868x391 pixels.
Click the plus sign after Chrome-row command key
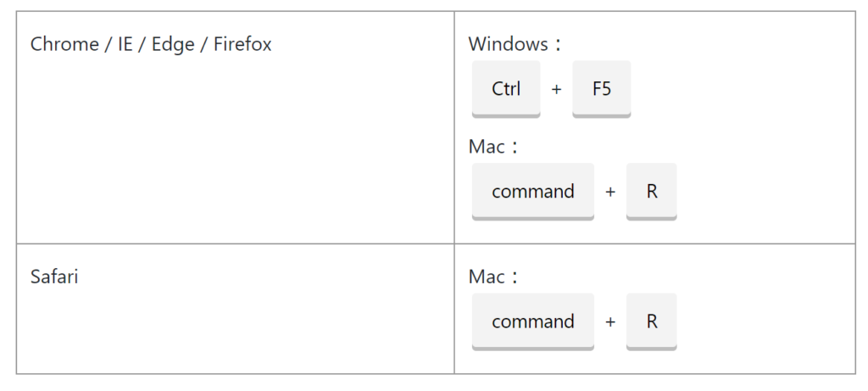610,193
